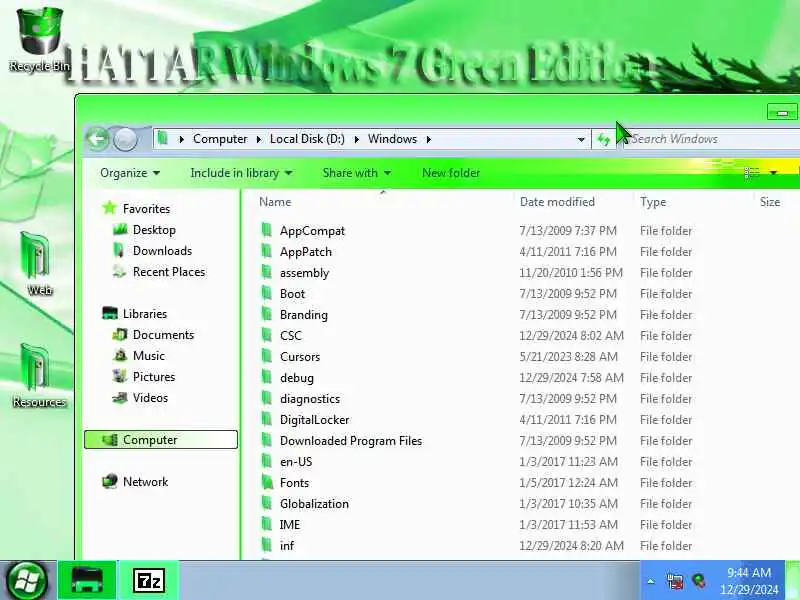This screenshot has height=600, width=800.
Task: Expand the arrow after Computer in breadcrumb
Action: click(x=258, y=139)
